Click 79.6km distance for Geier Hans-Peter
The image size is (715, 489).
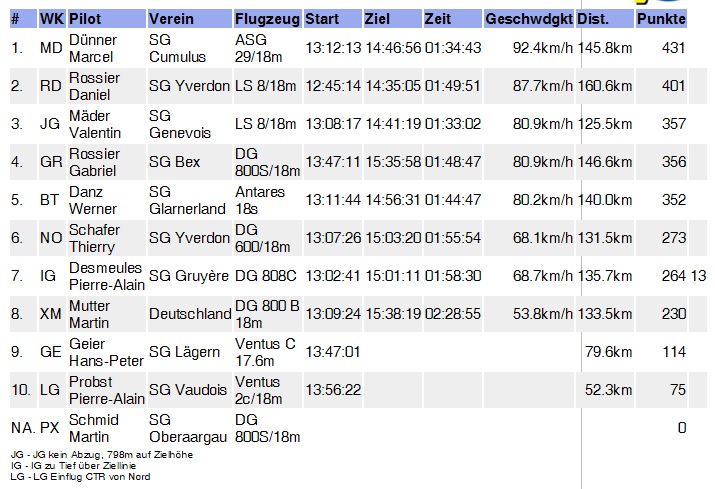(x=608, y=352)
